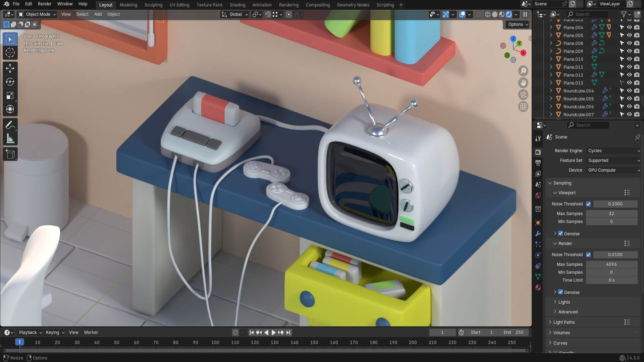Screen dimensions: 644x362
Task: Click the toggle camera view icon
Action: coord(523,95)
